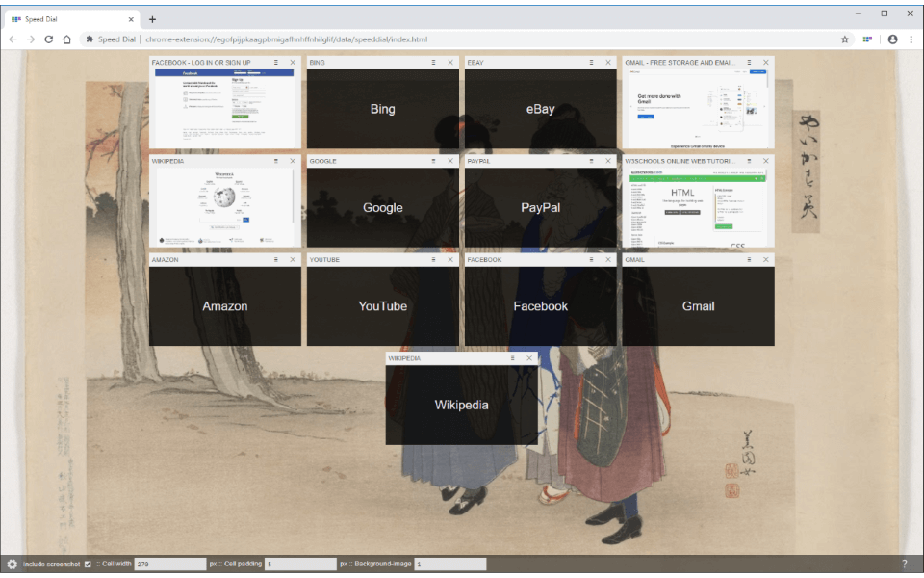This screenshot has height=578, width=924.
Task: Close the dark Facebook tile
Action: 608,259
